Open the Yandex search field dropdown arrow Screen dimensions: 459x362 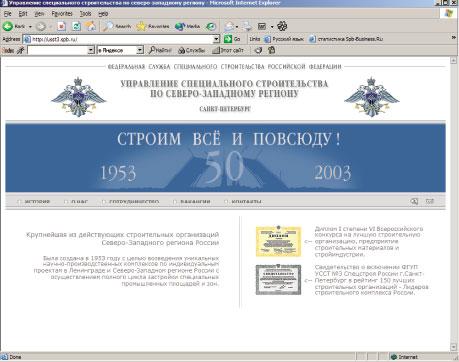[91, 50]
